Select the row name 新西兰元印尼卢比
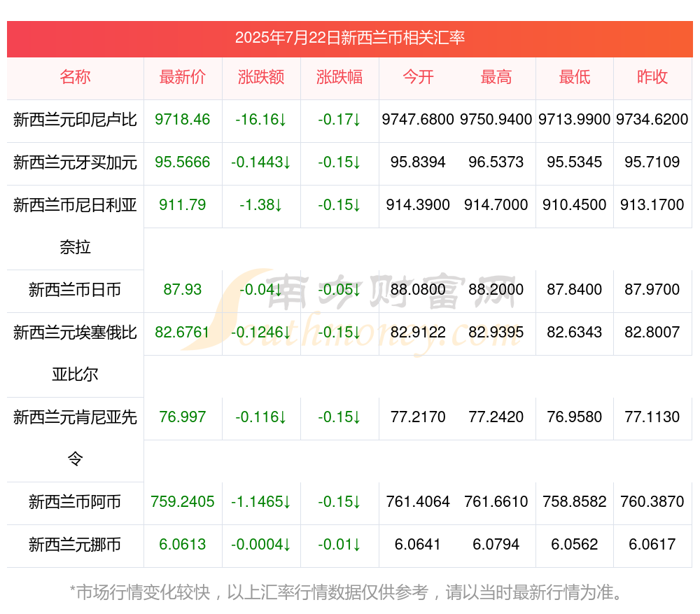Screen dimensions: 700x614 (75, 120)
